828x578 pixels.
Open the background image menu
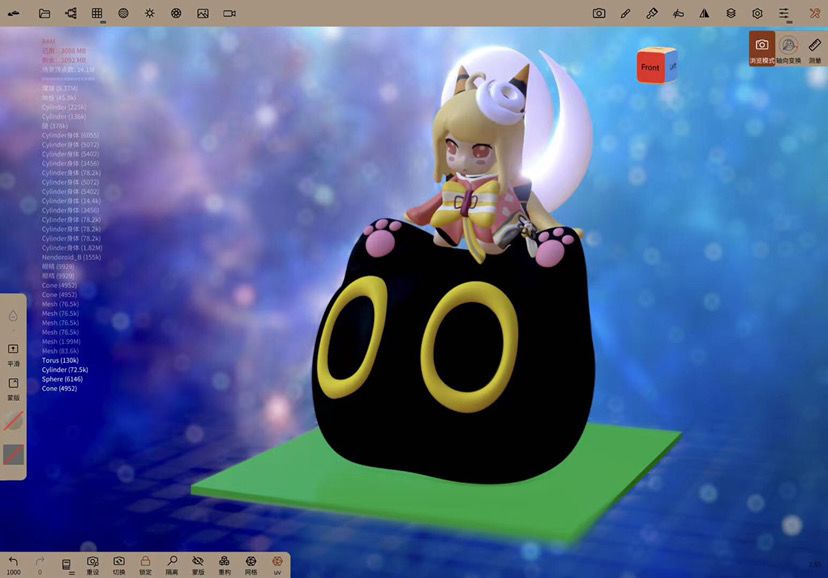coord(203,13)
